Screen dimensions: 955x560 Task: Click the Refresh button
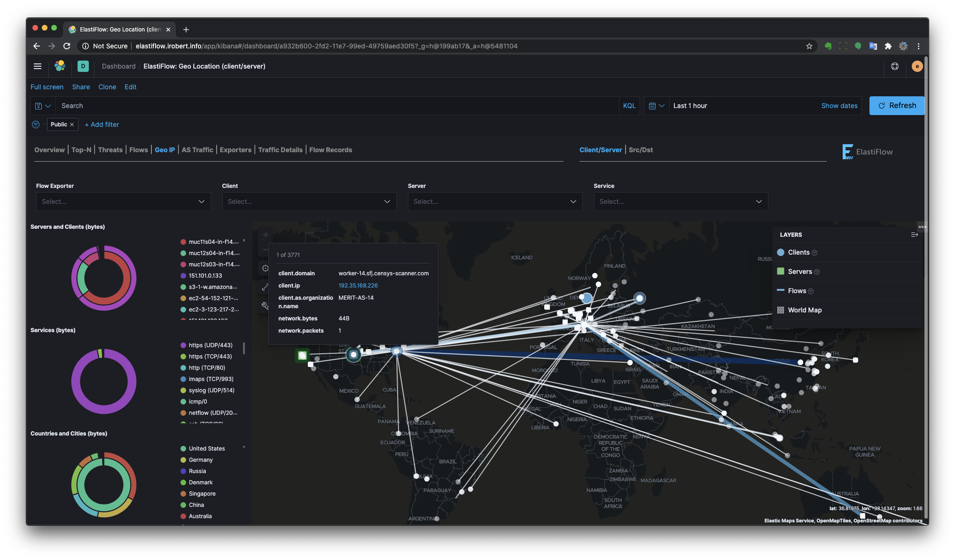(897, 105)
